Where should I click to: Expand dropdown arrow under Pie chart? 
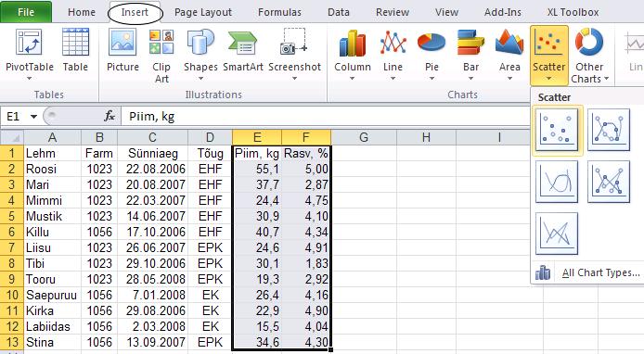coord(431,79)
